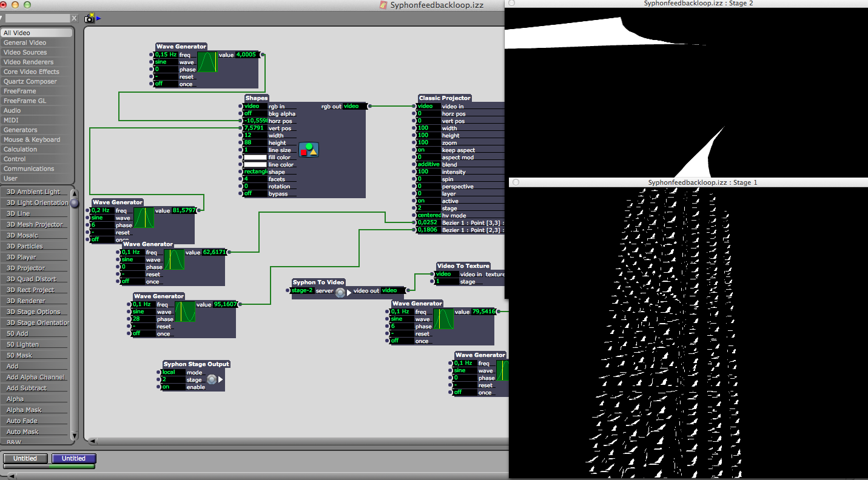Click the width value 12 in Shapes

coord(255,135)
